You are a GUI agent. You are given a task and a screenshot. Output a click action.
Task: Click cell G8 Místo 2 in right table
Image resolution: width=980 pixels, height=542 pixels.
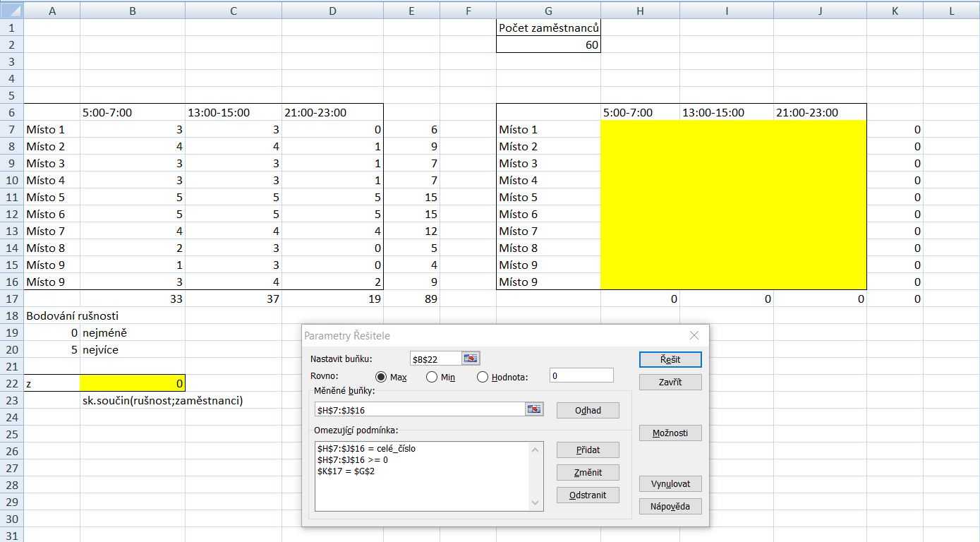click(x=548, y=146)
